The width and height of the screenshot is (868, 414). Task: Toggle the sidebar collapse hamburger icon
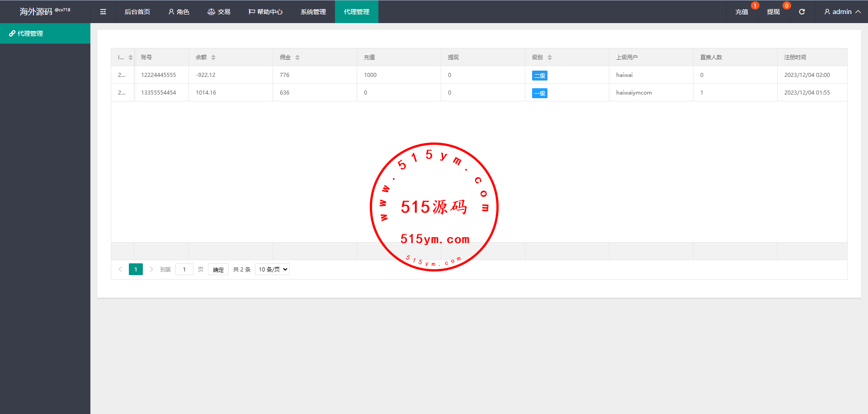tap(103, 12)
